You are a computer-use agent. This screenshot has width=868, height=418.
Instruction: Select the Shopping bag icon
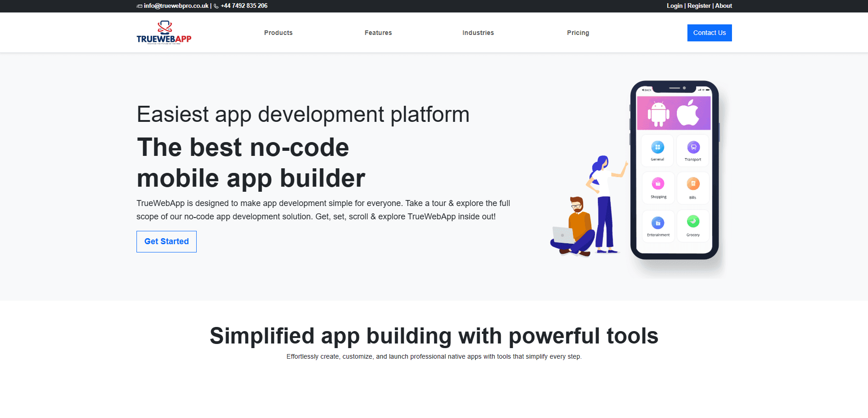pos(658,185)
